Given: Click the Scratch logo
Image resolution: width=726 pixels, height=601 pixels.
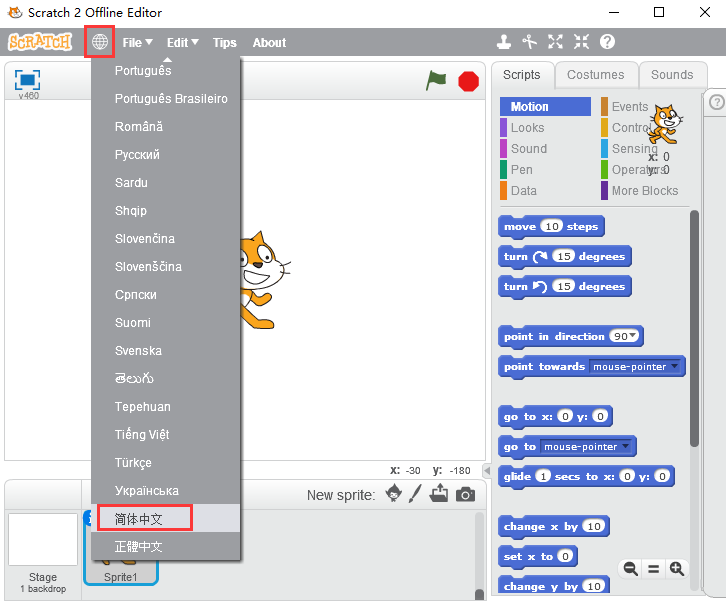Looking at the screenshot, I should click(40, 42).
